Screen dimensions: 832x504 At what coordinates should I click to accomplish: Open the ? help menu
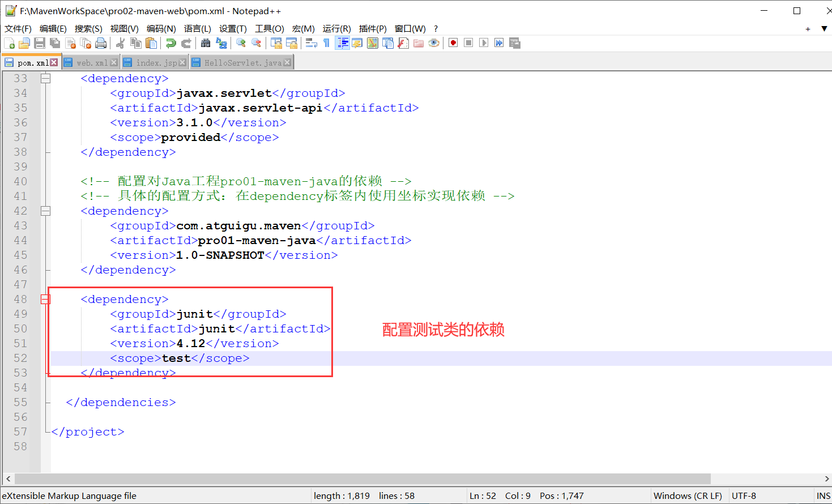436,29
